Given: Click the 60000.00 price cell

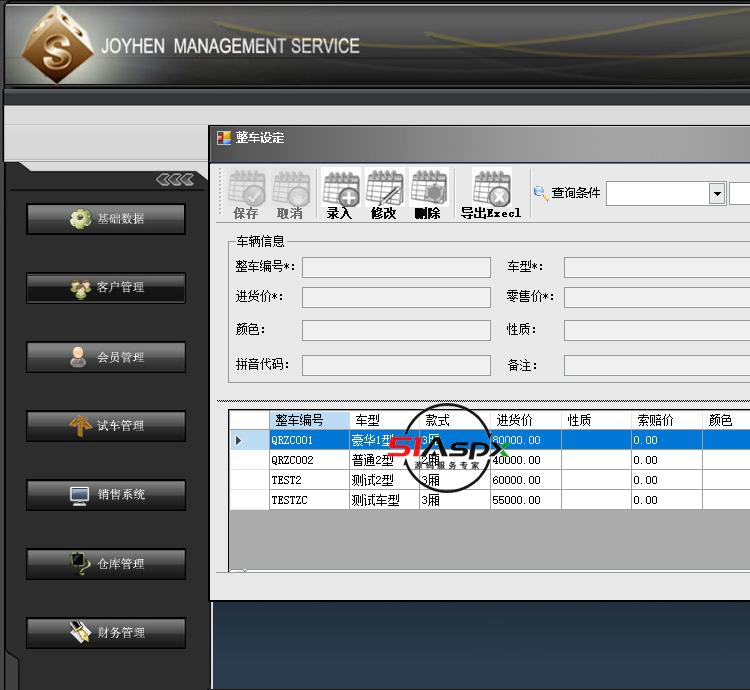Looking at the screenshot, I should (x=526, y=480).
